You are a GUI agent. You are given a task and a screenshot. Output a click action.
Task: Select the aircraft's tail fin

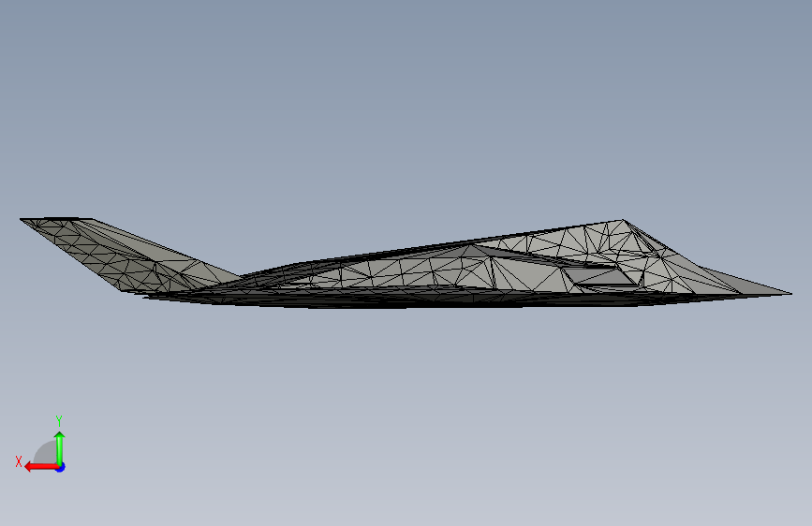[x=125, y=254]
